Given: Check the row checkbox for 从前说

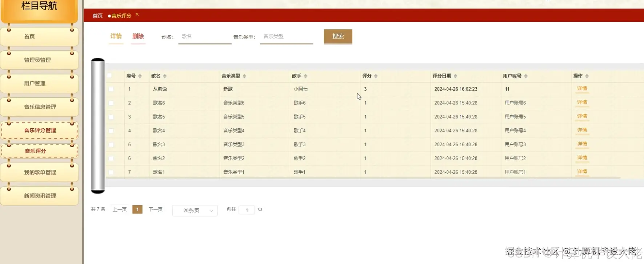Looking at the screenshot, I should click(111, 89).
